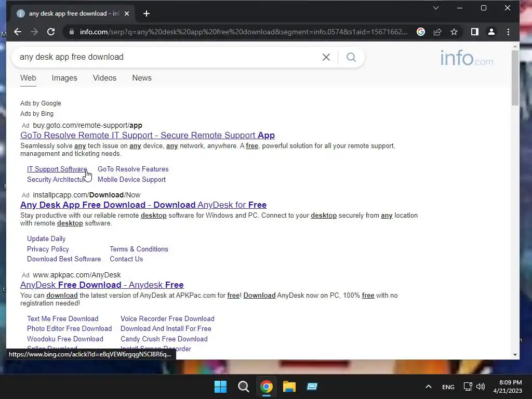
Task: Click installpcapp.com/Download/Now ad URL
Action: (87, 195)
